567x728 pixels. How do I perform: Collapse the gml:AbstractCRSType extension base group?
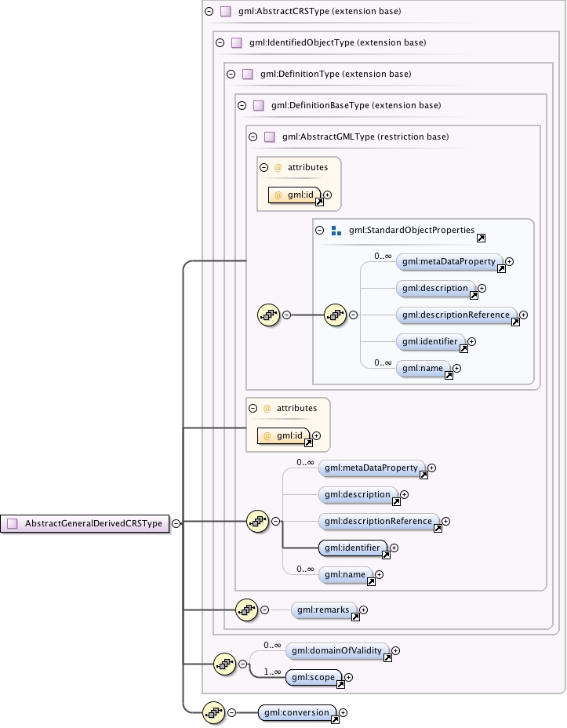[209, 11]
